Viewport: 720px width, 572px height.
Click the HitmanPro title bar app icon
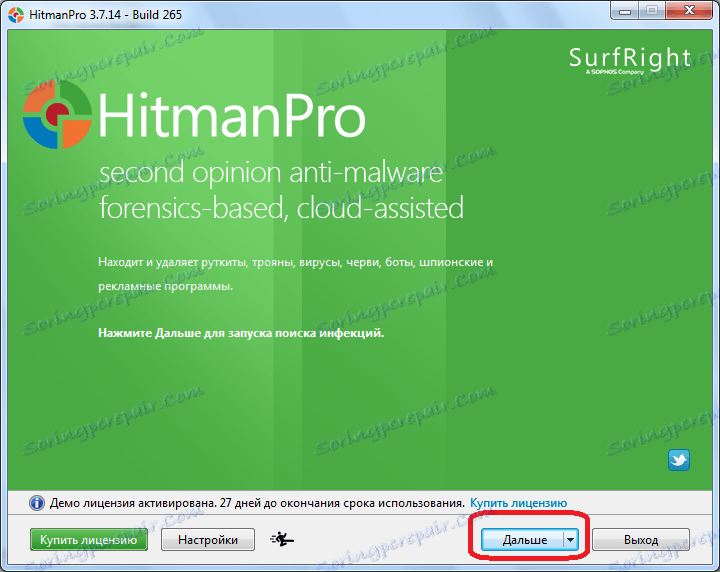click(x=16, y=15)
